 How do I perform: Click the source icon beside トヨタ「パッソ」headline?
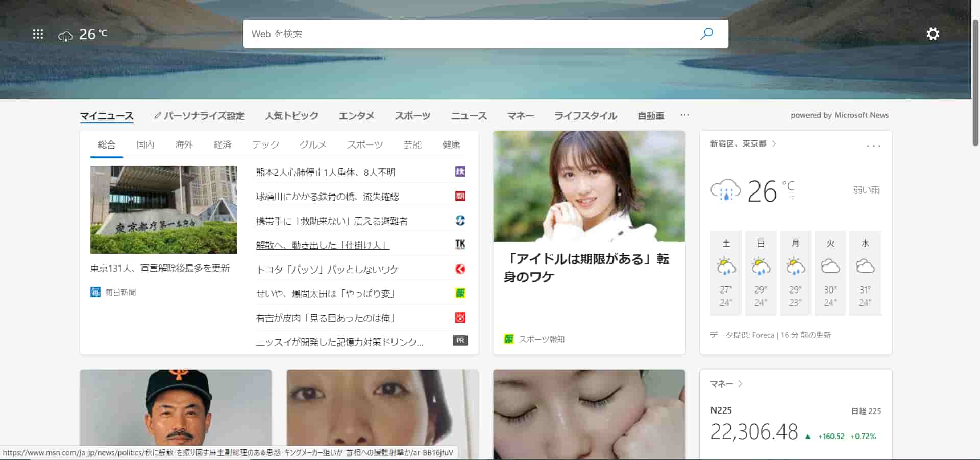coord(460,269)
